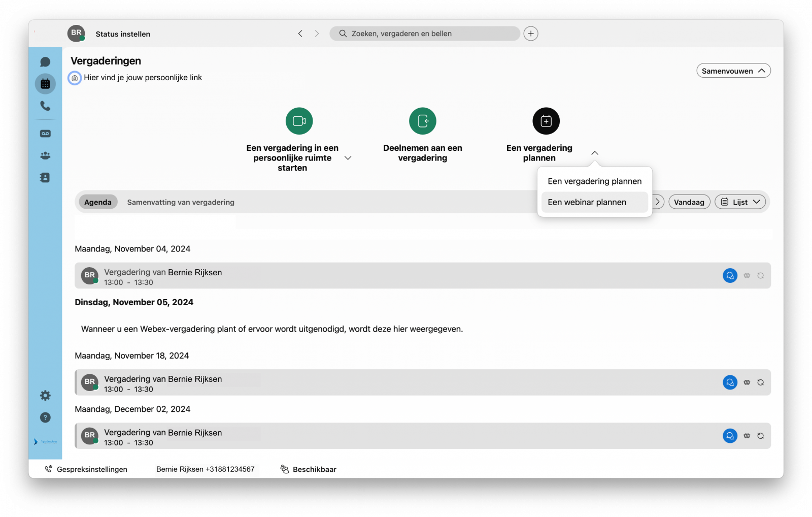This screenshot has width=812, height=517.
Task: Expand the persoonlijke ruimte options chevron
Action: tap(348, 158)
